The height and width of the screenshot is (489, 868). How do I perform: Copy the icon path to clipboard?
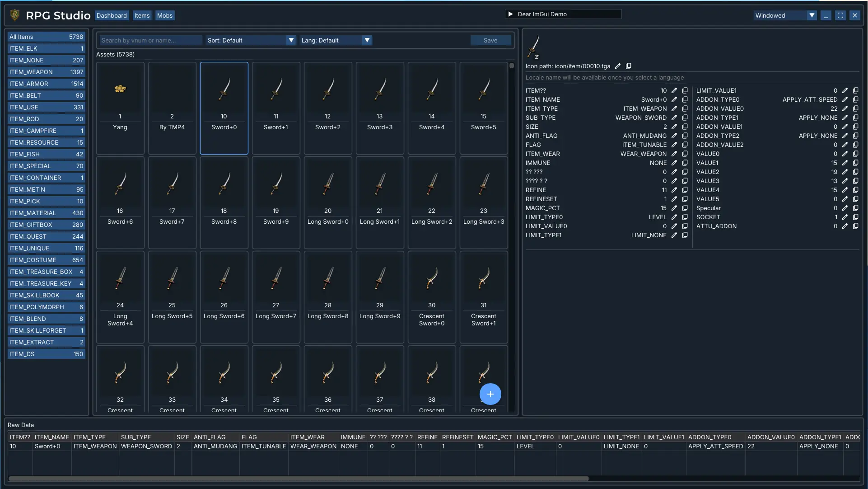[629, 66]
